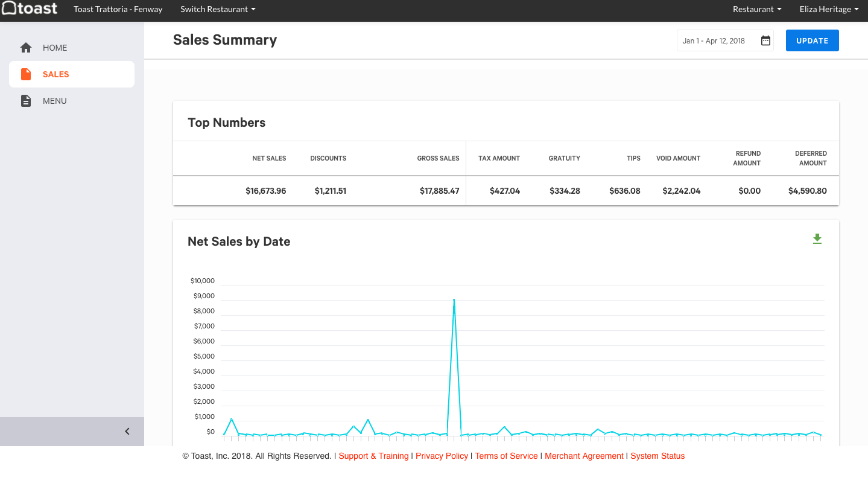This screenshot has height=495, width=868.
Task: Switch to the SALES section
Action: point(55,74)
